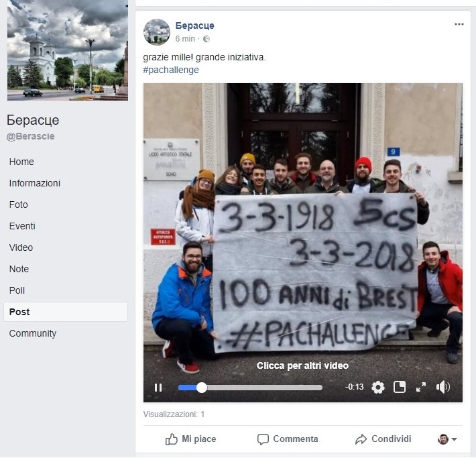Open the post options three-dots menu

[x=459, y=24]
